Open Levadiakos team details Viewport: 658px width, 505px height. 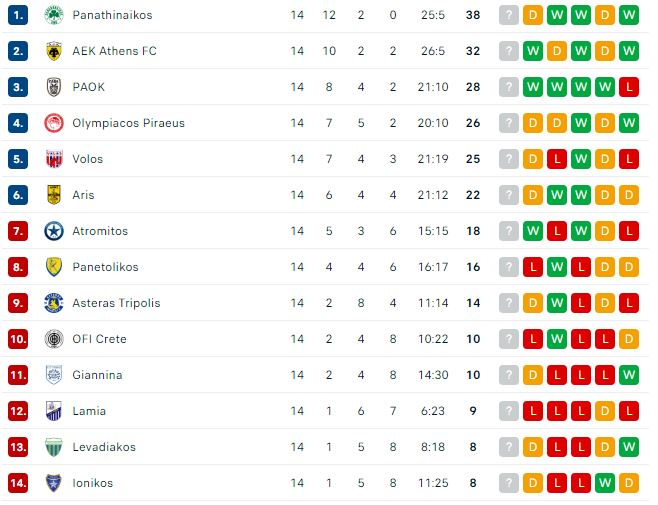coord(104,447)
